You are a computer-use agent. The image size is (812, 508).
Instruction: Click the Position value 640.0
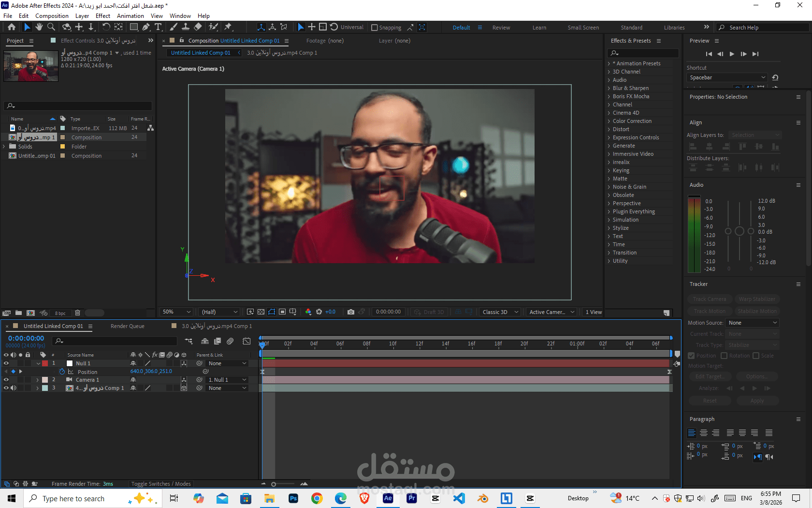(x=137, y=372)
